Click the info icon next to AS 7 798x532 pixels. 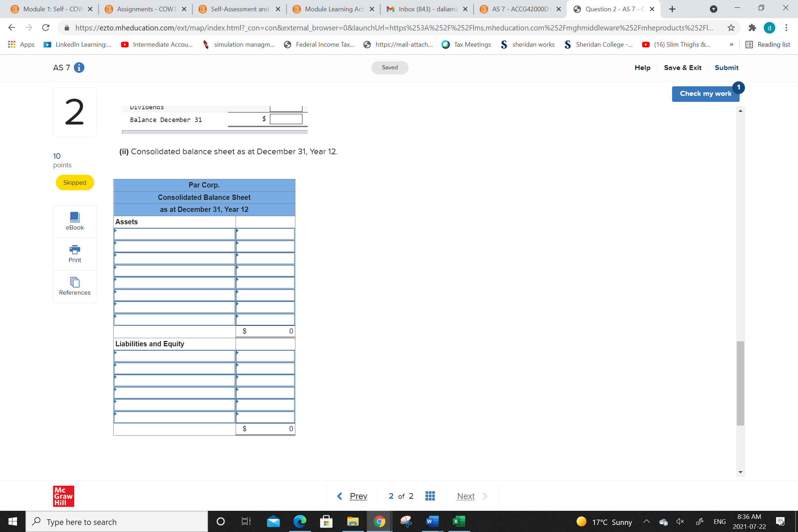[79, 68]
